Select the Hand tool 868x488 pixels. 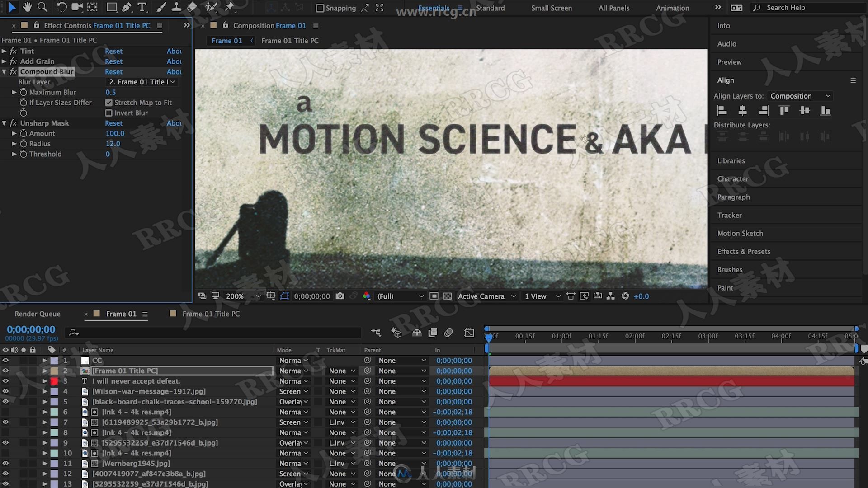click(28, 7)
